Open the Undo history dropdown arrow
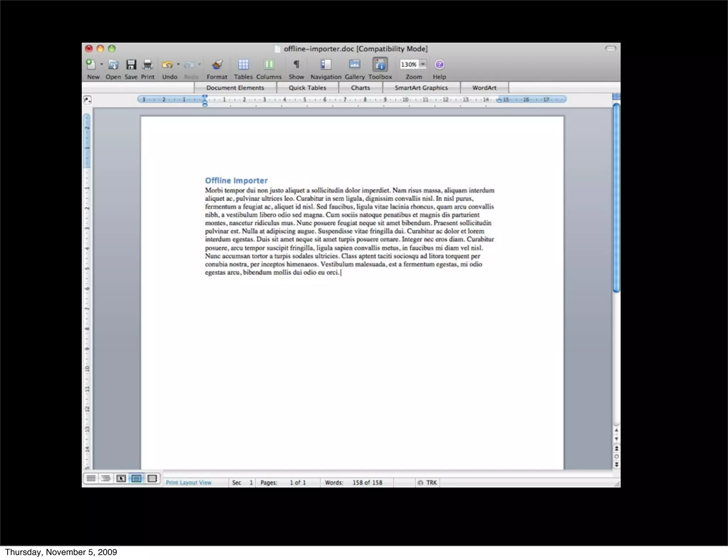This screenshot has width=728, height=560. click(x=178, y=64)
